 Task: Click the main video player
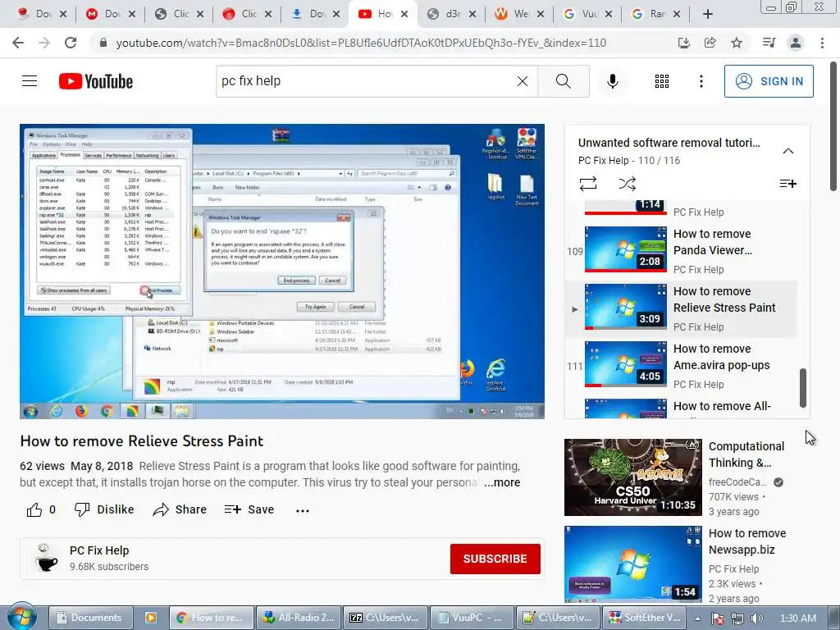(282, 271)
